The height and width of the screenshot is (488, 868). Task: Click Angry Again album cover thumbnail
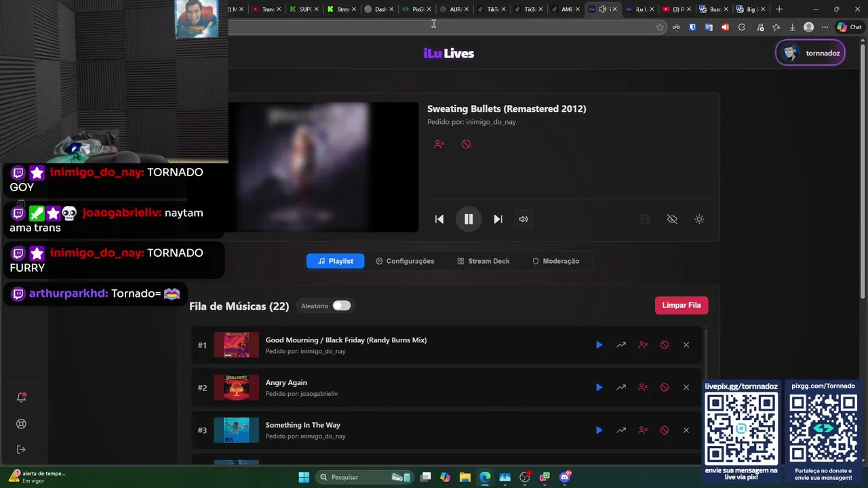coord(236,388)
